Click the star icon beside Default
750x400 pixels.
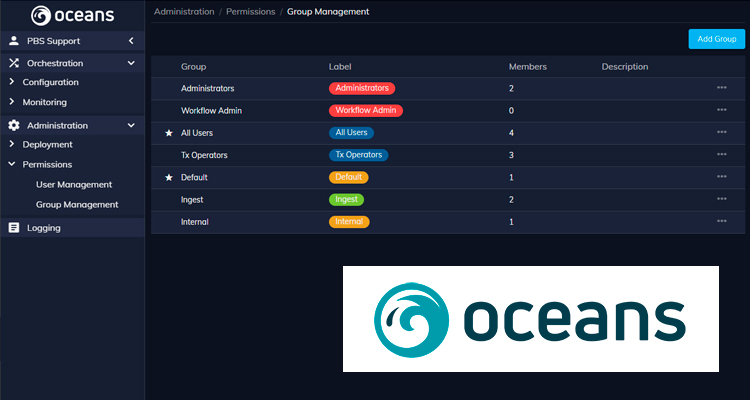click(x=169, y=178)
